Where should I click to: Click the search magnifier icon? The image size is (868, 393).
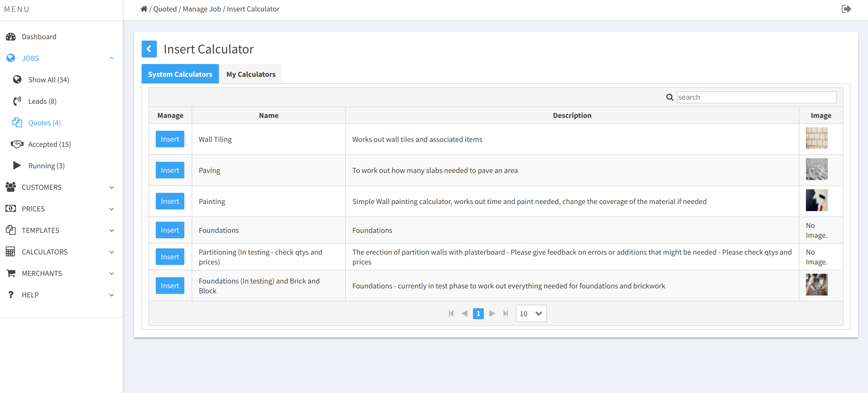(x=670, y=98)
